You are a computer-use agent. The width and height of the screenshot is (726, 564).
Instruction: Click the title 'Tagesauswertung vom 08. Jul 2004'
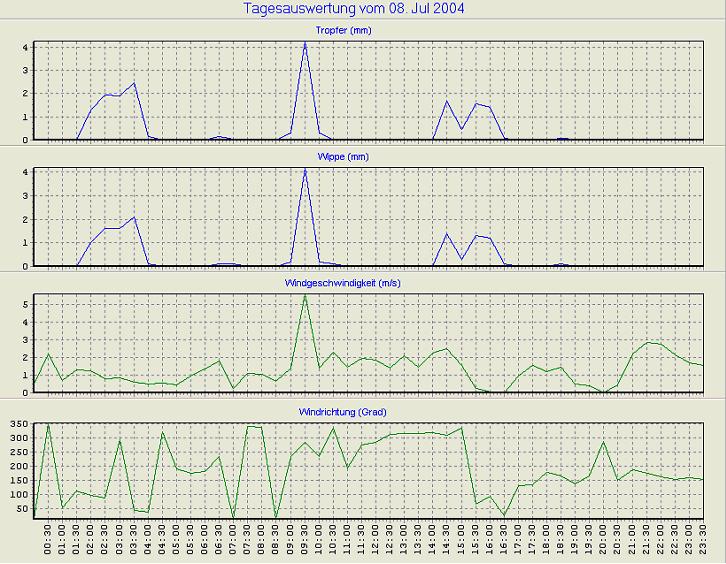click(x=354, y=9)
